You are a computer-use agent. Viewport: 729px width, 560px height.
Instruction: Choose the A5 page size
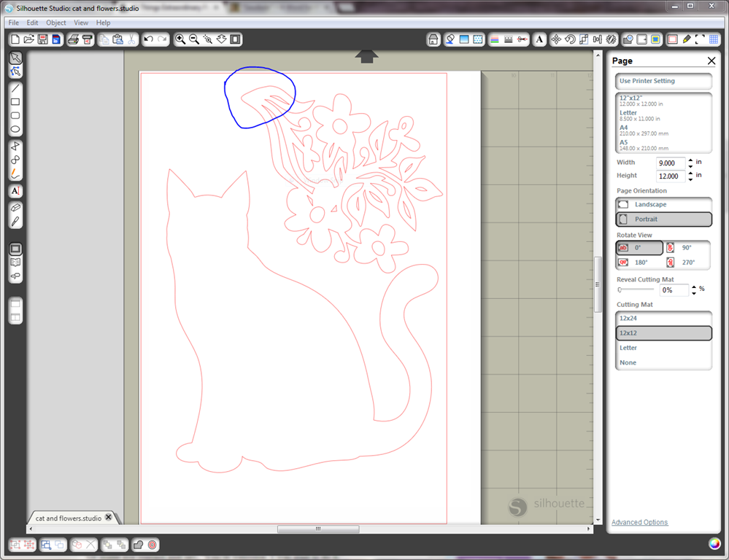[663, 145]
